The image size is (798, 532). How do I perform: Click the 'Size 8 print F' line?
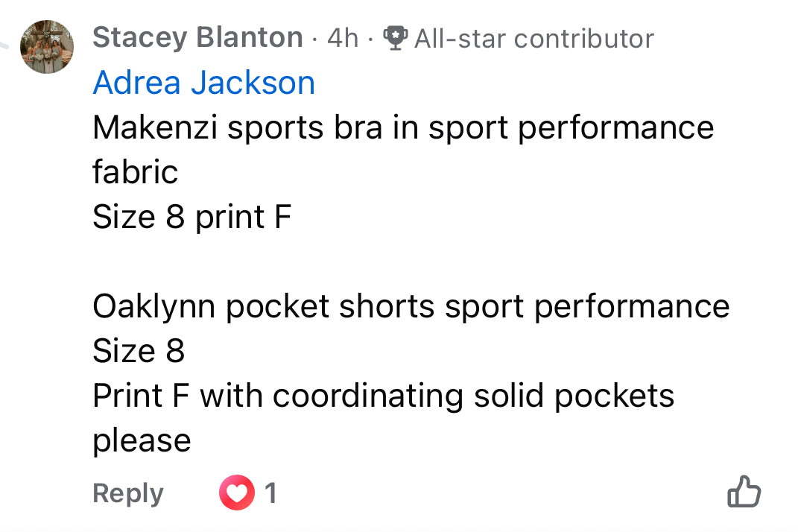click(191, 217)
